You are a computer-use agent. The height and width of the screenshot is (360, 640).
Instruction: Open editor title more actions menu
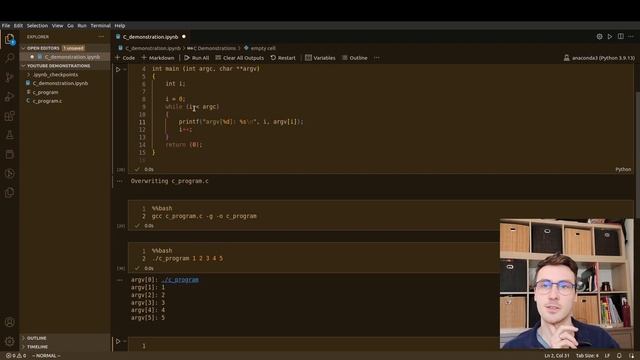[x=631, y=37]
